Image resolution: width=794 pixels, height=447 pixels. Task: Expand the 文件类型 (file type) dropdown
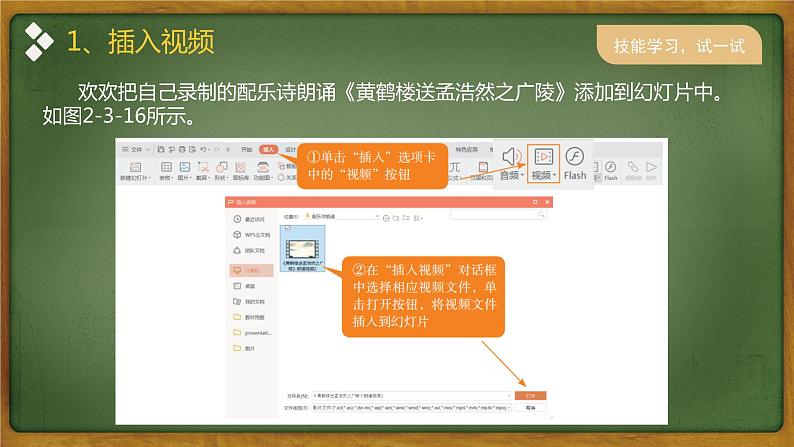(x=508, y=408)
